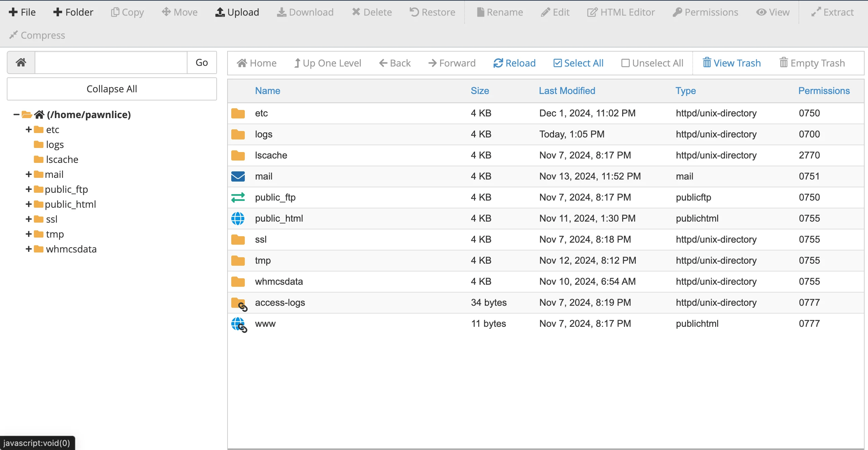Image resolution: width=868 pixels, height=450 pixels.
Task: Collapse the /home/pawnlice root node
Action: [x=16, y=115]
